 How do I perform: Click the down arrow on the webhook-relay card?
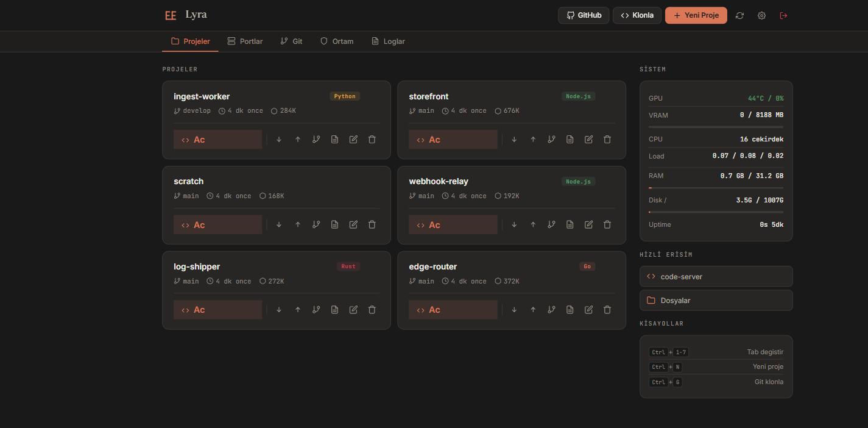(514, 224)
